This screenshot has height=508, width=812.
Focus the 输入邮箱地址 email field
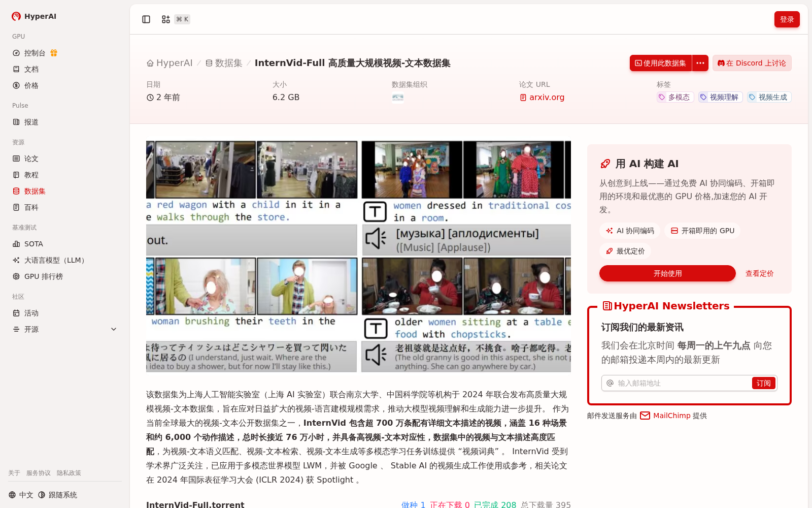683,383
